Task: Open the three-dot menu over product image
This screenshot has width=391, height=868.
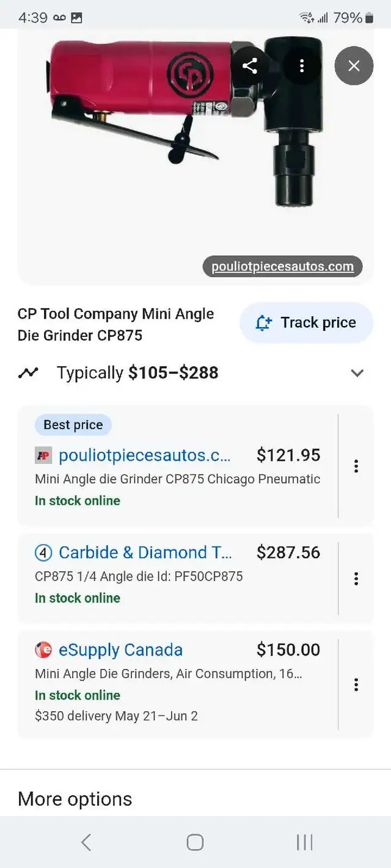Action: tap(302, 66)
